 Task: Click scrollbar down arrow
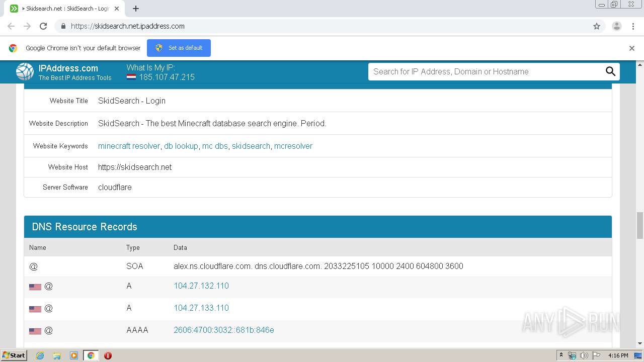click(640, 343)
